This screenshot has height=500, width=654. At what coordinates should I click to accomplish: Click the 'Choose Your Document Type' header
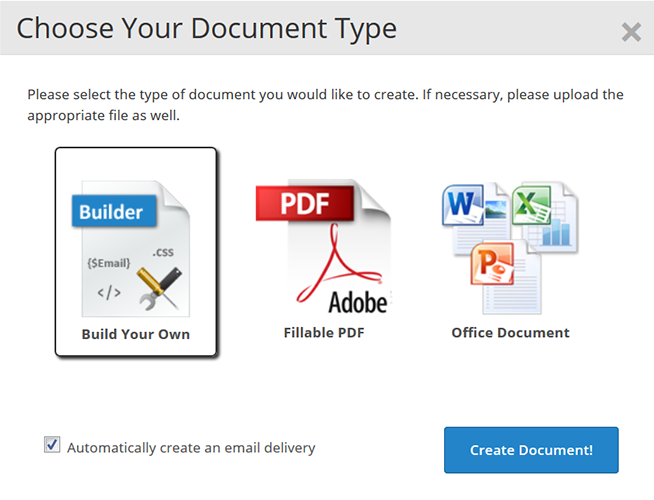tap(207, 28)
